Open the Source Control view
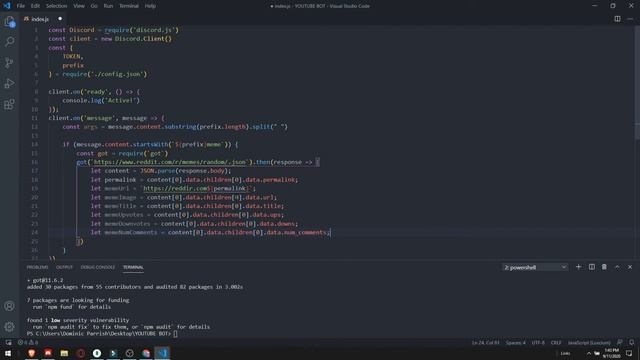Image resolution: width=640 pixels, height=360 pixels. point(9,62)
